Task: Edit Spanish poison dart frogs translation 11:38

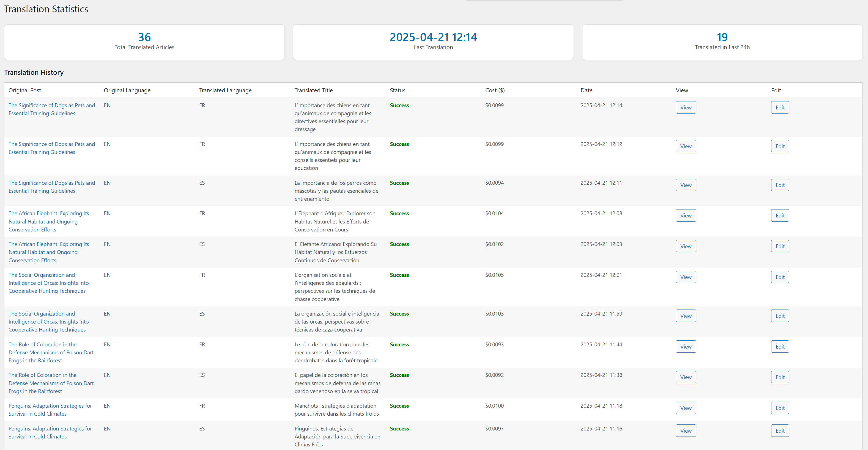Action: [780, 377]
